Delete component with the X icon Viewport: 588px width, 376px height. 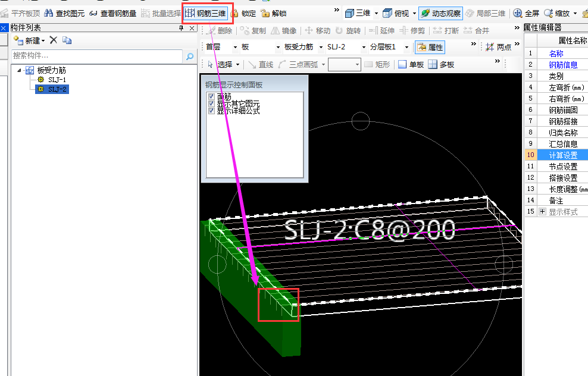coord(54,40)
